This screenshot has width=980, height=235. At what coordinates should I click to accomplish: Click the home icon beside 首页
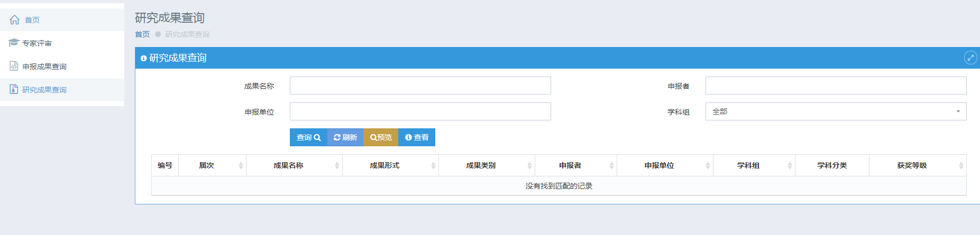15,20
